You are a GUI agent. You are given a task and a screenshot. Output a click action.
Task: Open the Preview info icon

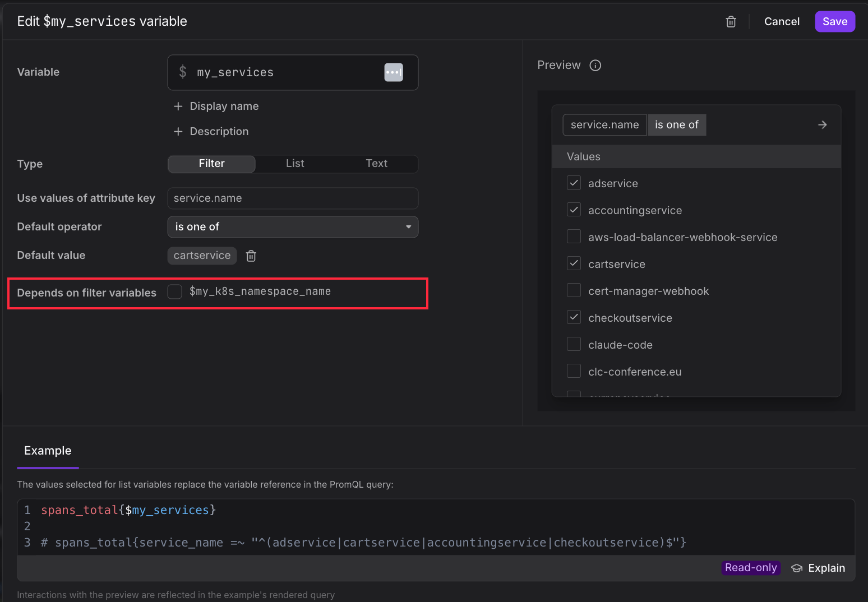595,66
